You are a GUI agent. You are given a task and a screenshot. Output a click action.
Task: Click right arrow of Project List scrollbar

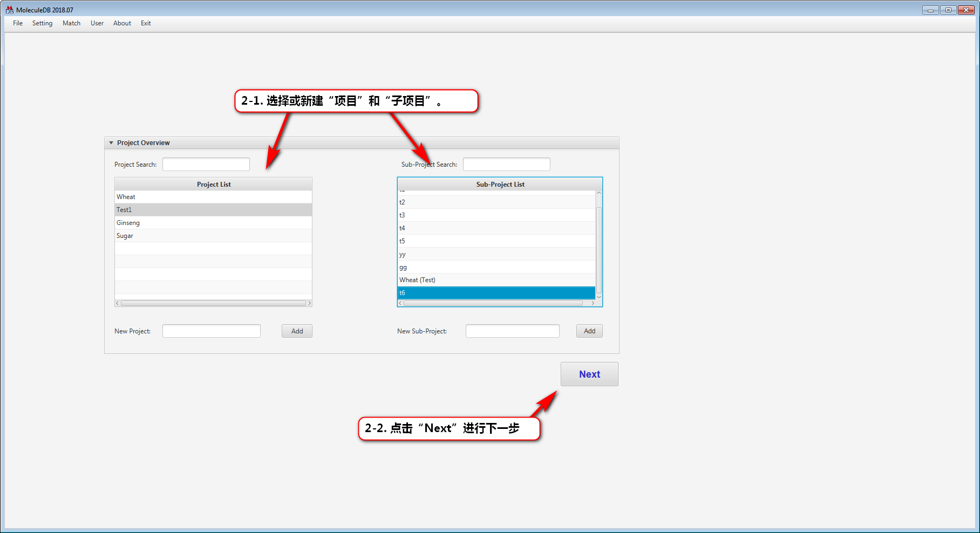[x=309, y=303]
